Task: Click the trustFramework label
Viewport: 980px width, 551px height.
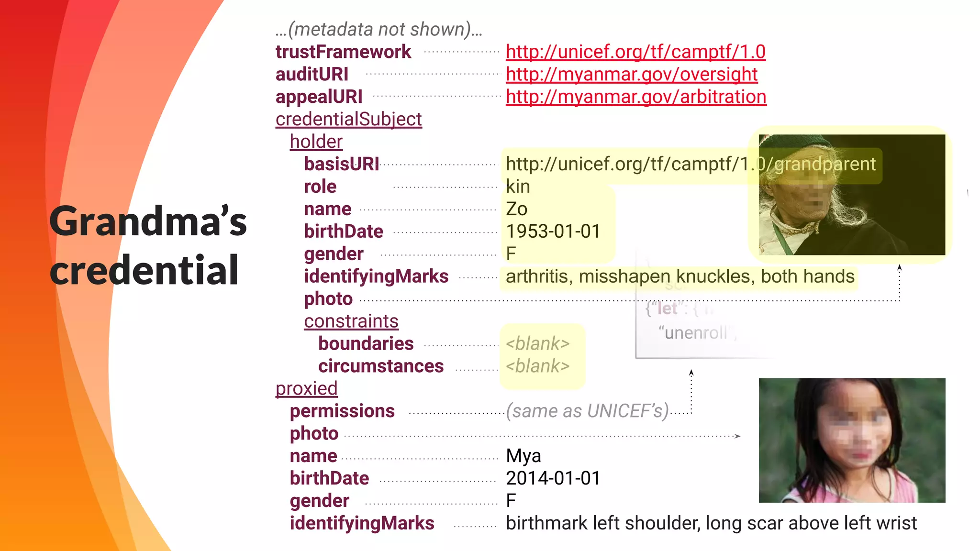Action: [x=343, y=52]
